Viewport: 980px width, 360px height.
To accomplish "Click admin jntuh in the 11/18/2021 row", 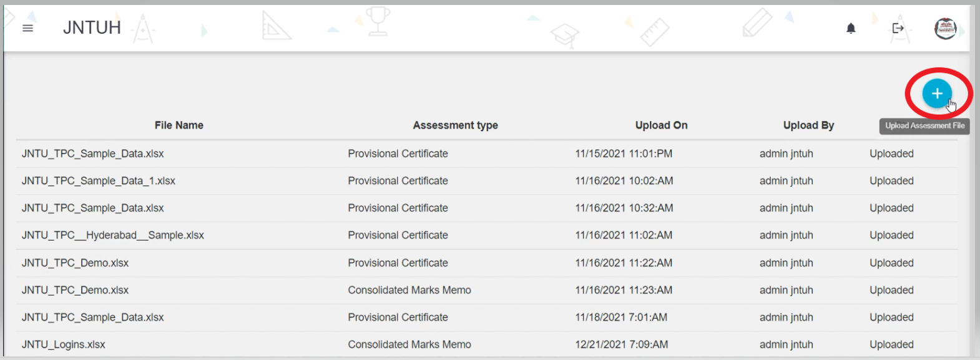I will [786, 317].
